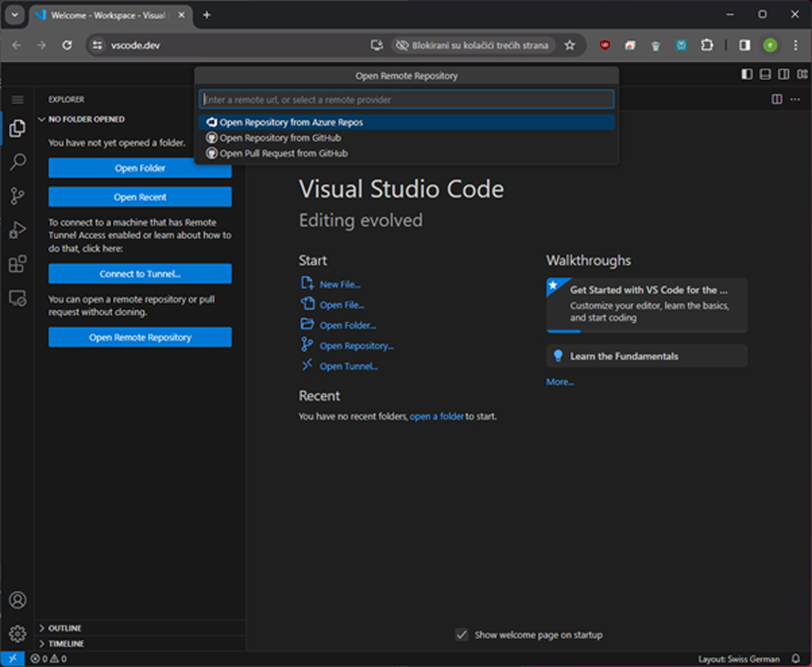Screen dimensions: 812x667
Task: Click the Open Folder button in Explorer
Action: [140, 168]
